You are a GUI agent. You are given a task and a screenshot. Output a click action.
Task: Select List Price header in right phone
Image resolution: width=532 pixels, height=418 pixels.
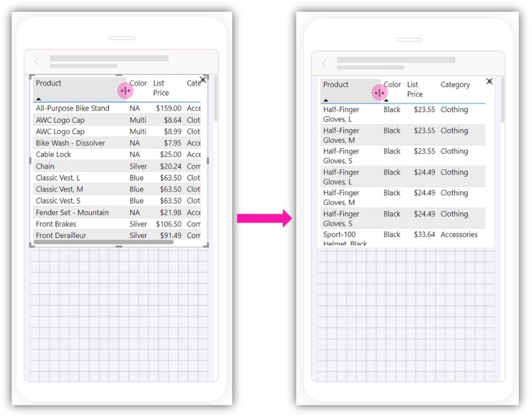(x=415, y=89)
